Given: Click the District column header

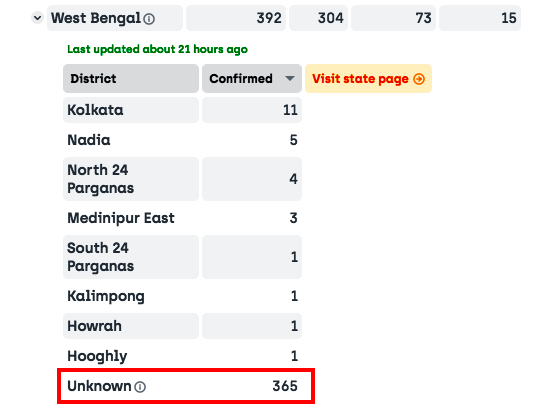Looking at the screenshot, I should tap(131, 78).
